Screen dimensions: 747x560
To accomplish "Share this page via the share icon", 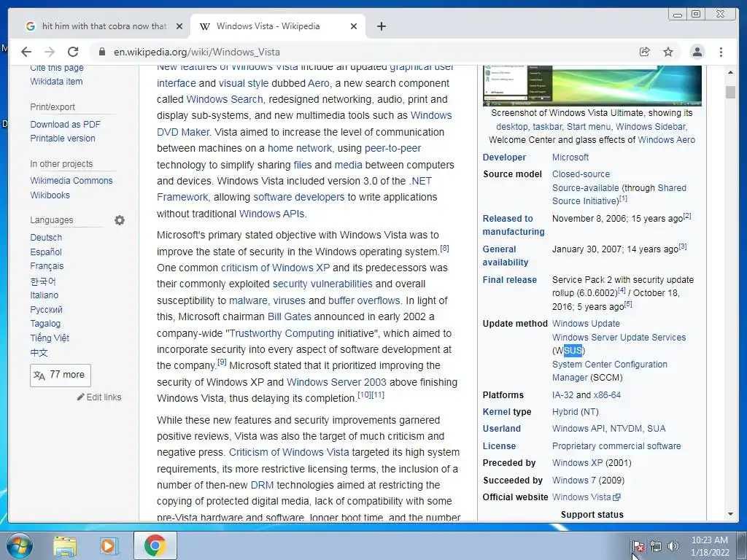I will click(645, 52).
